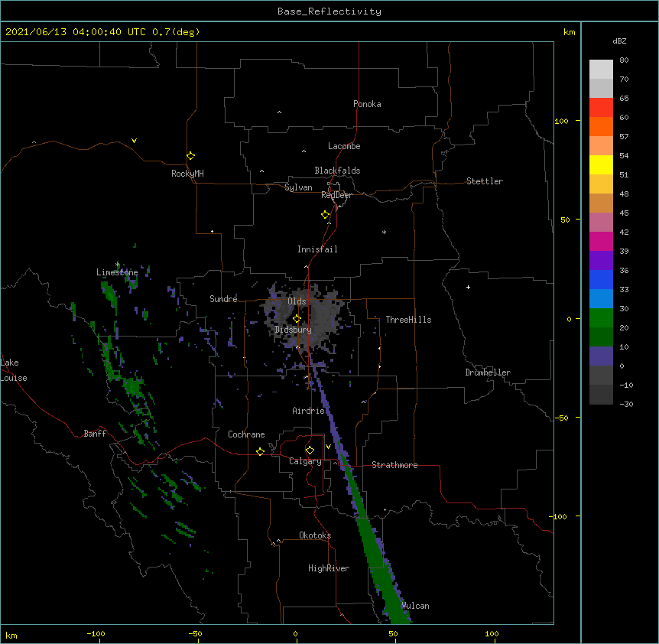Select the Cochrane label
The width and height of the screenshot is (659, 644).
246,434
